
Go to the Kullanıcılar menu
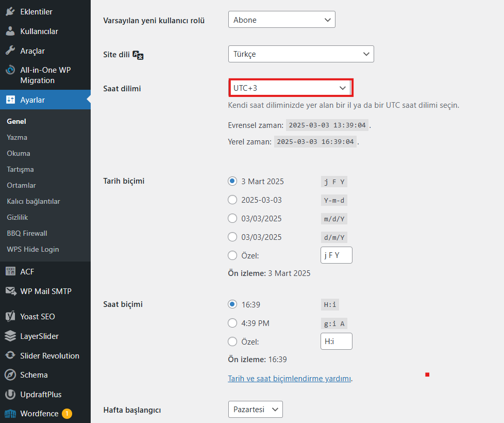pyautogui.click(x=39, y=31)
